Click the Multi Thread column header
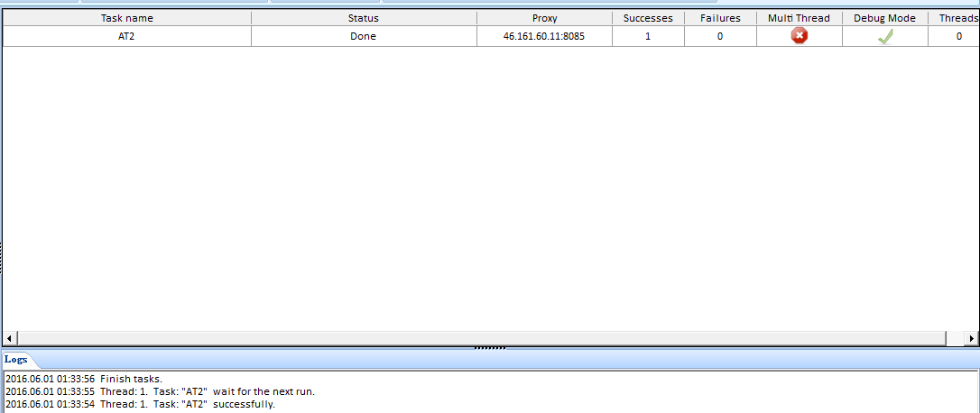980x413 pixels. tap(799, 18)
